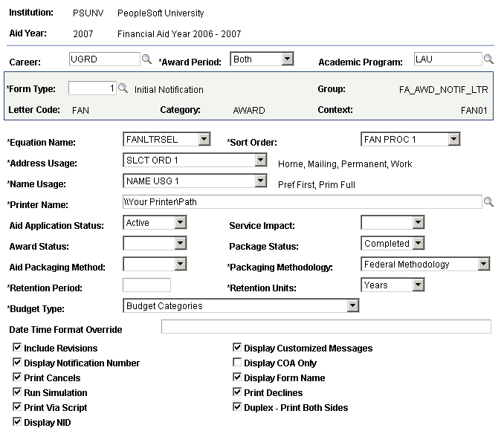Click Home, Mailing, Permanent, Work text
Screen dimensions: 504x431
coord(345,164)
